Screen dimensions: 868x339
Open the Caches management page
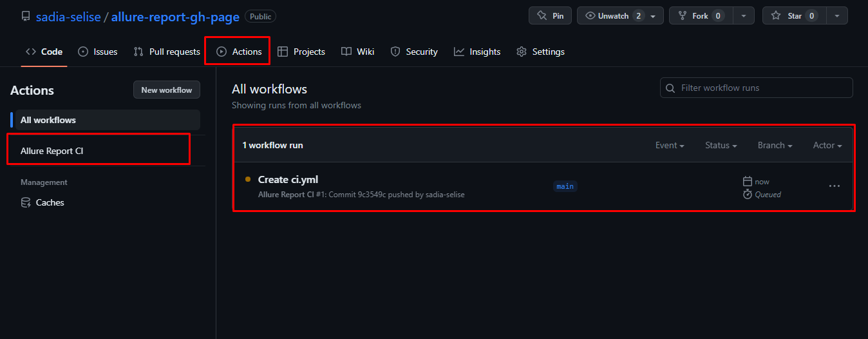pos(50,202)
